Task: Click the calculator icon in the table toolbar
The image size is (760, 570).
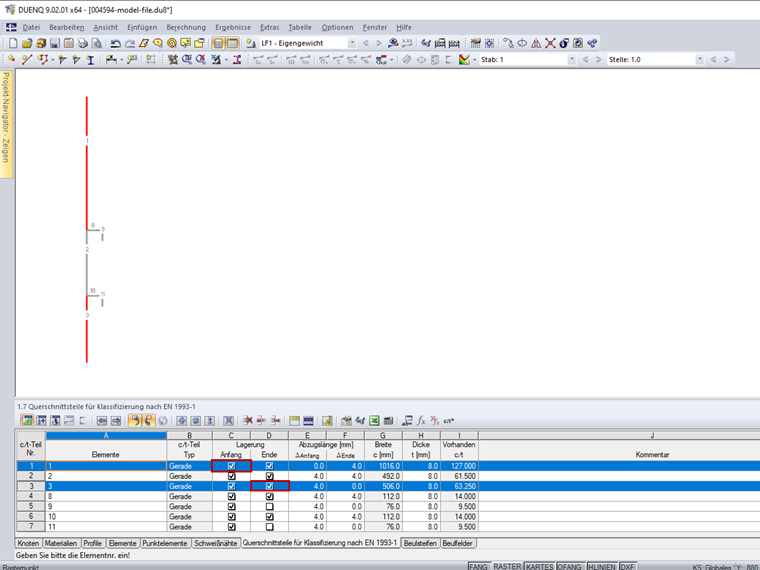Action: [388, 421]
